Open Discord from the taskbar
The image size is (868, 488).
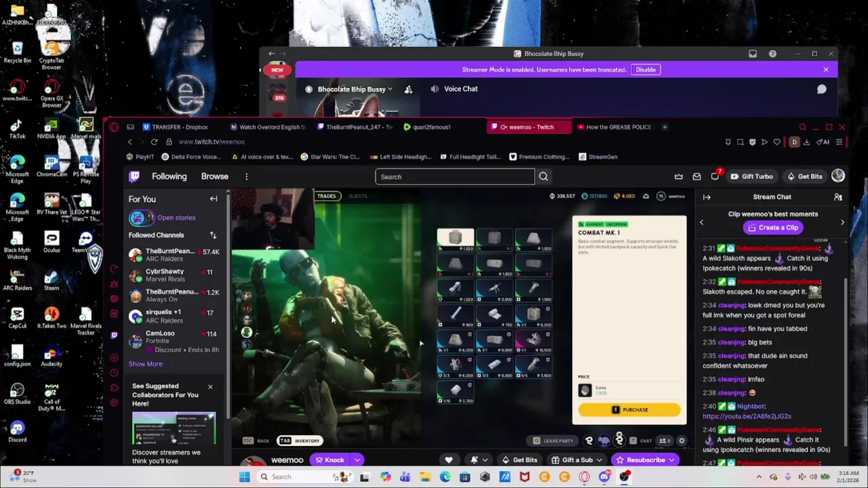[x=604, y=477]
